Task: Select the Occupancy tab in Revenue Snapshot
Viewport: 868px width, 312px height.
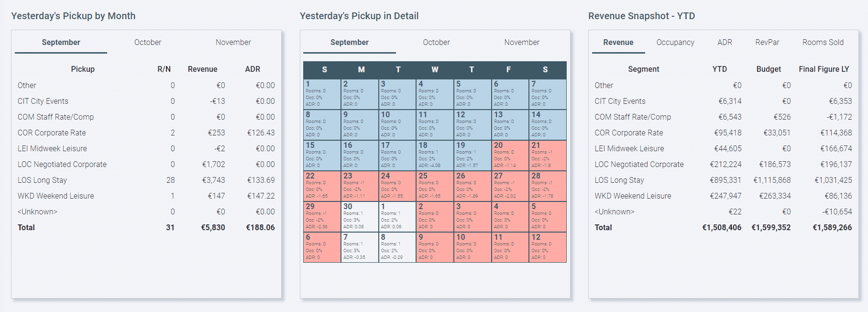Action: click(675, 42)
